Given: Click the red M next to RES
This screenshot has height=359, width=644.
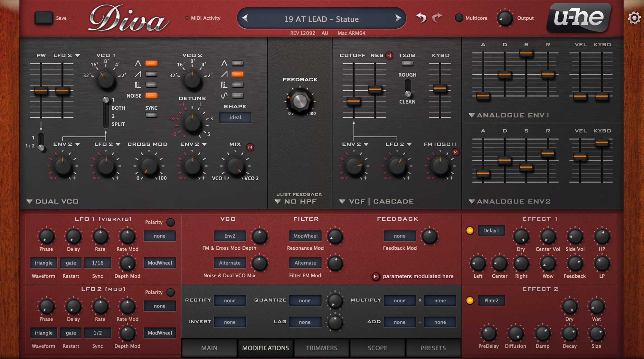Looking at the screenshot, I should (x=389, y=56).
